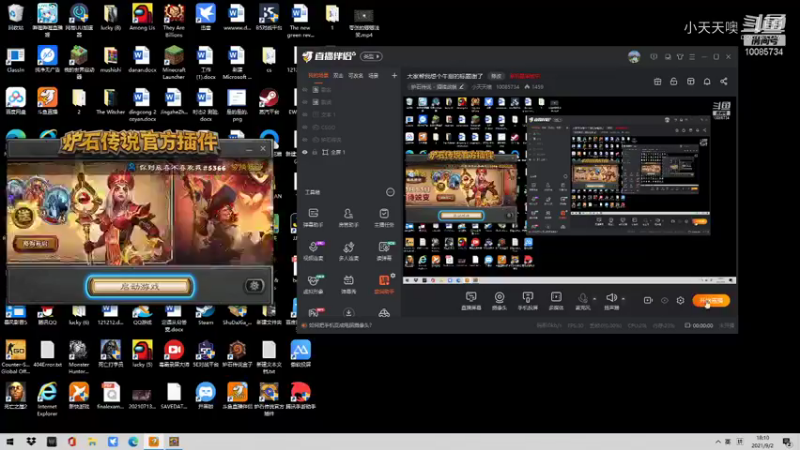Open the Among Us desktop shortcut
This screenshot has width=800, height=450.
[x=142, y=18]
